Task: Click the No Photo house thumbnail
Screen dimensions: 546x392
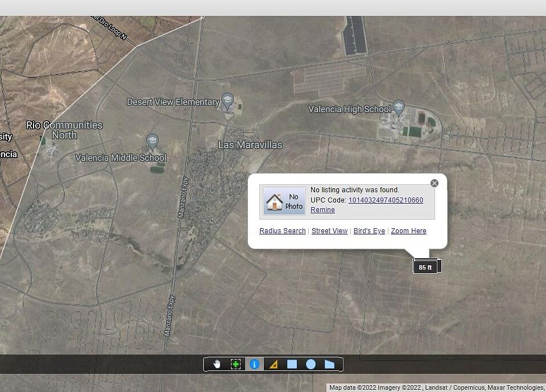Action: pyautogui.click(x=284, y=201)
